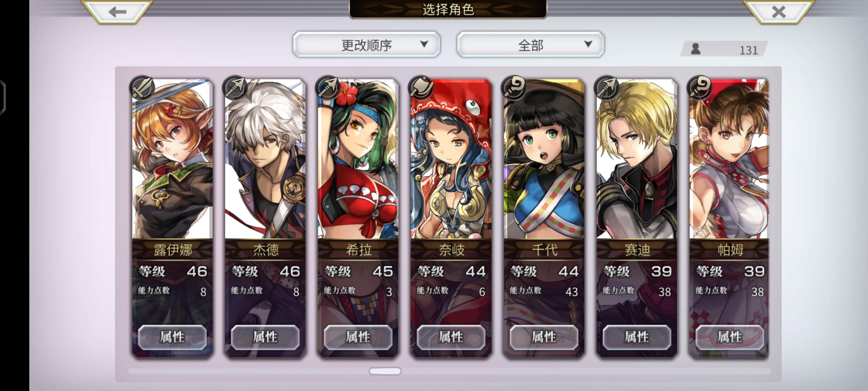Image resolution: width=868 pixels, height=391 pixels.
Task: Open 属性 for 希拉
Action: point(358,337)
